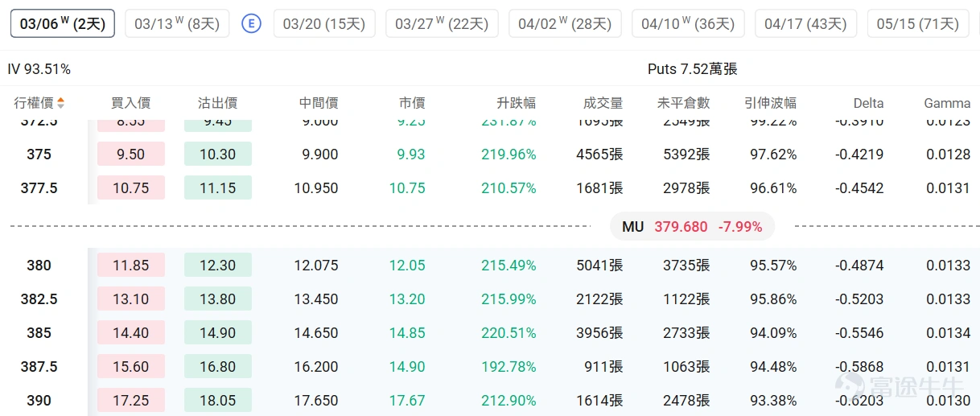This screenshot has height=416, width=980.
Task: Click ask price 12.30 for strike 380
Action: pos(218,266)
